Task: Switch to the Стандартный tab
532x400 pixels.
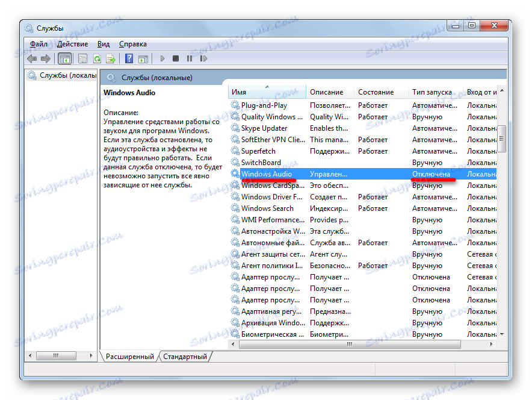Action: pos(184,356)
